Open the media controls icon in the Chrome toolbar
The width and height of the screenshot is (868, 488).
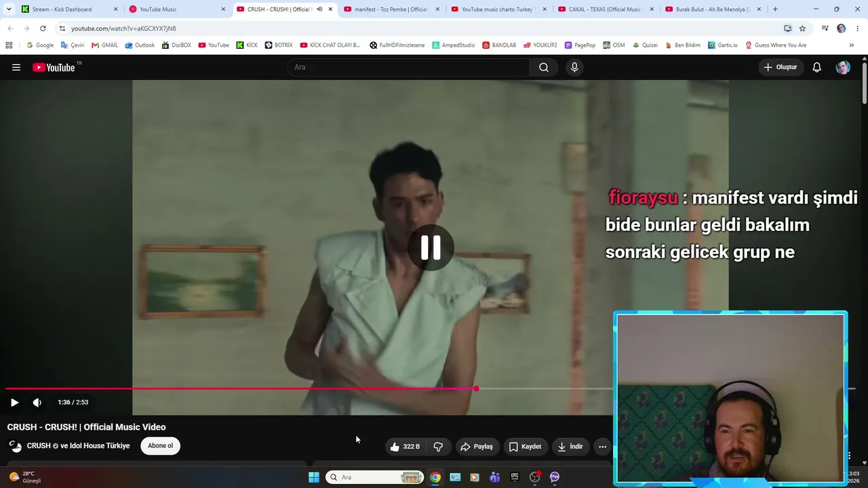click(825, 28)
